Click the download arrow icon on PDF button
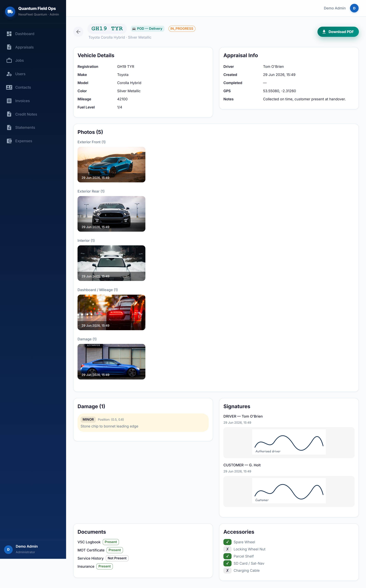Screen dimensions: 366x588 click(324, 32)
